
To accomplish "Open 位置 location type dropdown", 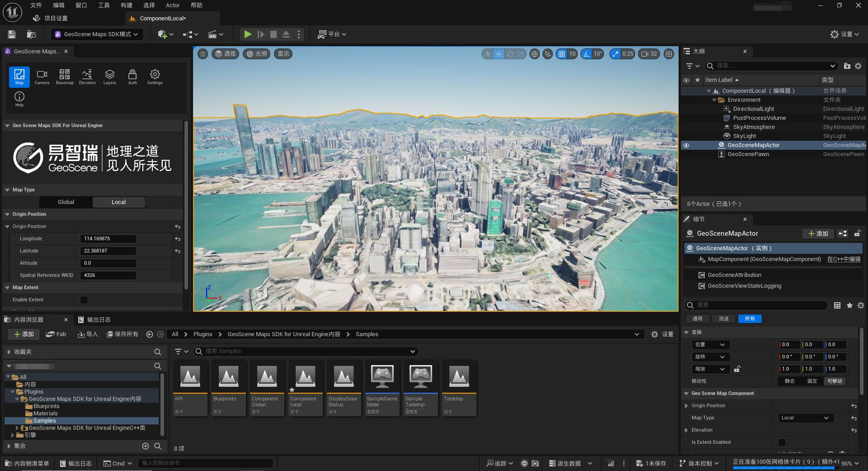I will pyautogui.click(x=710, y=345).
